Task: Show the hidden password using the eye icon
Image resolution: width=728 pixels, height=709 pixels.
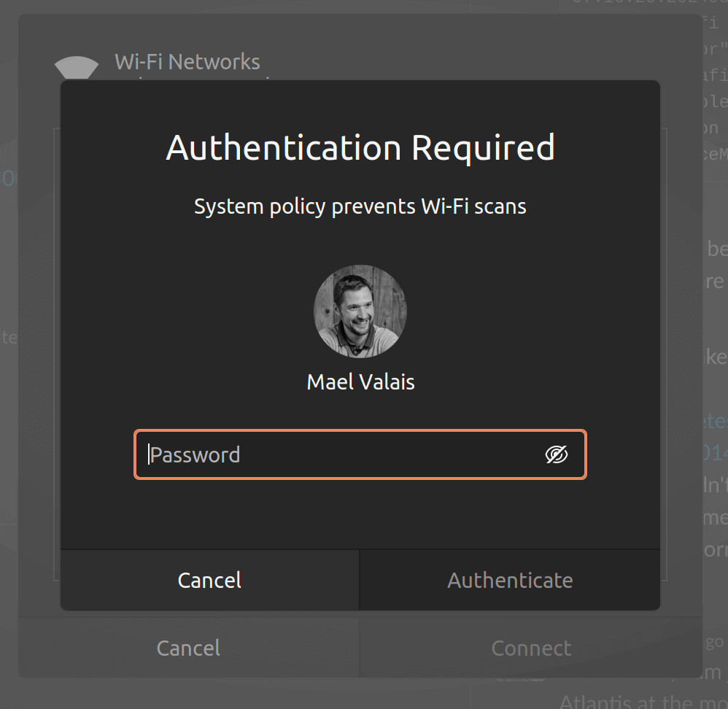Action: click(x=557, y=454)
